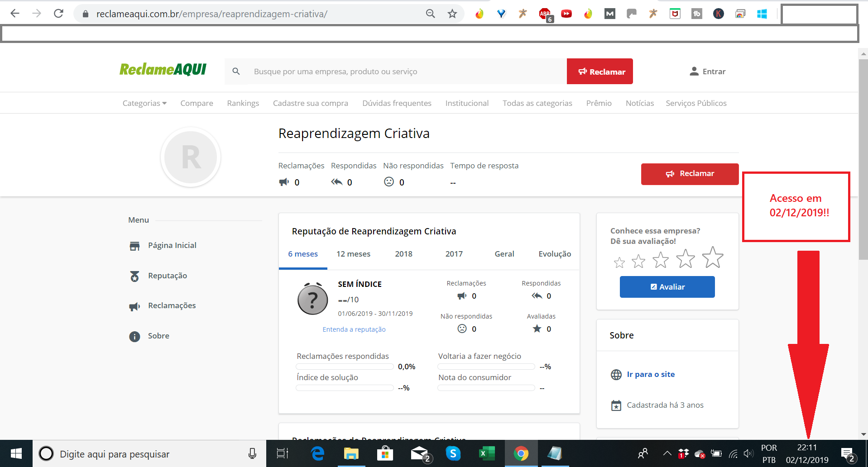Click the blue Avaliar button
868x467 pixels.
tap(667, 287)
